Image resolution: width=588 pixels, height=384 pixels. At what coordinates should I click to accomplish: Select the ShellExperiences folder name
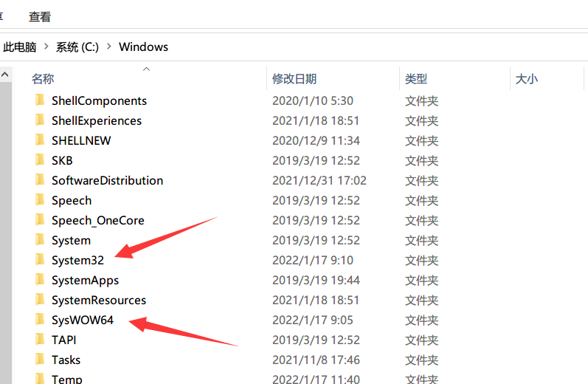click(97, 120)
